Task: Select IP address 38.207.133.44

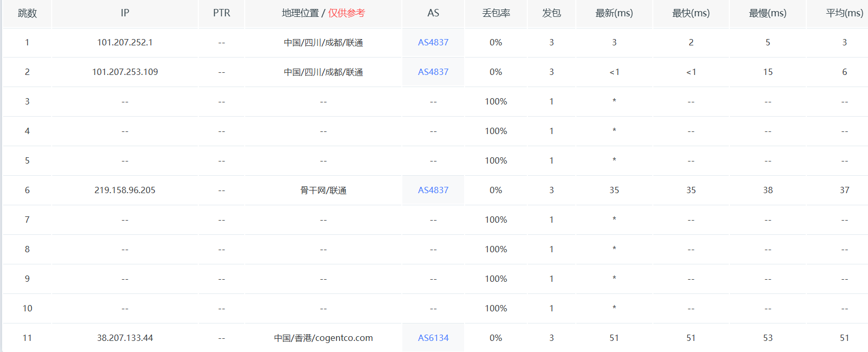Action: [125, 338]
